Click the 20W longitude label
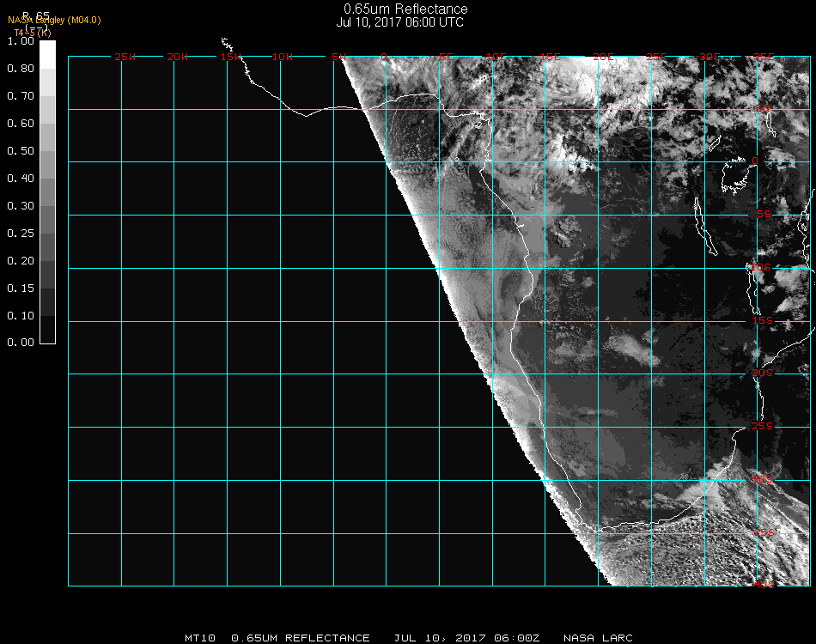 [178, 57]
